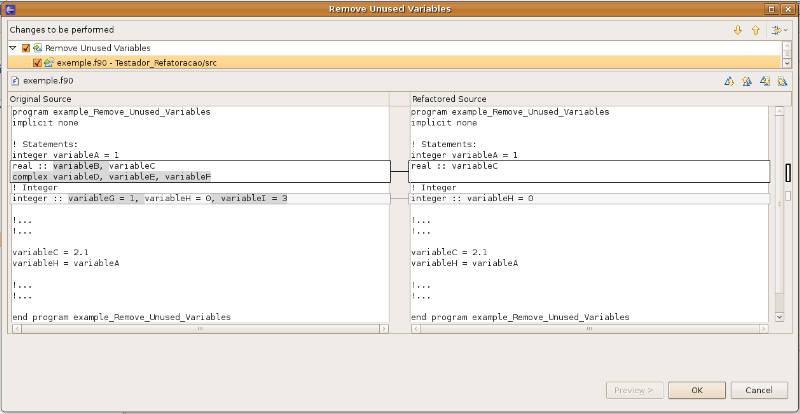Collapse the Remove Unused Variables tree node

[x=13, y=48]
